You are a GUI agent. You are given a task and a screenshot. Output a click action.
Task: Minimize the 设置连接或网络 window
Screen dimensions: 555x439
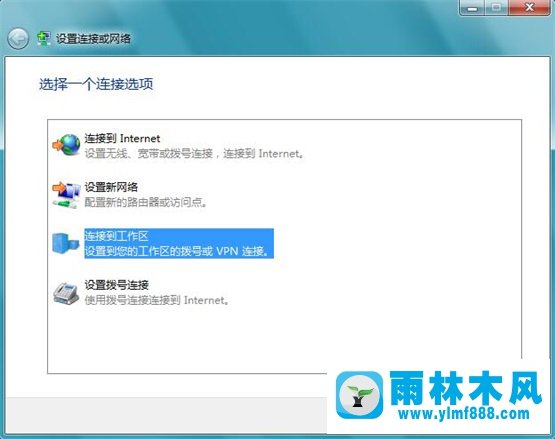tap(473, 8)
